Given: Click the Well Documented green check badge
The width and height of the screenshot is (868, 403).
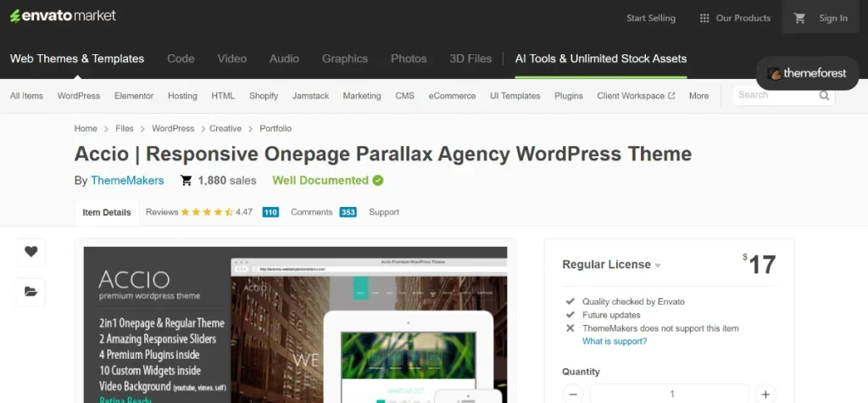Looking at the screenshot, I should [x=378, y=180].
